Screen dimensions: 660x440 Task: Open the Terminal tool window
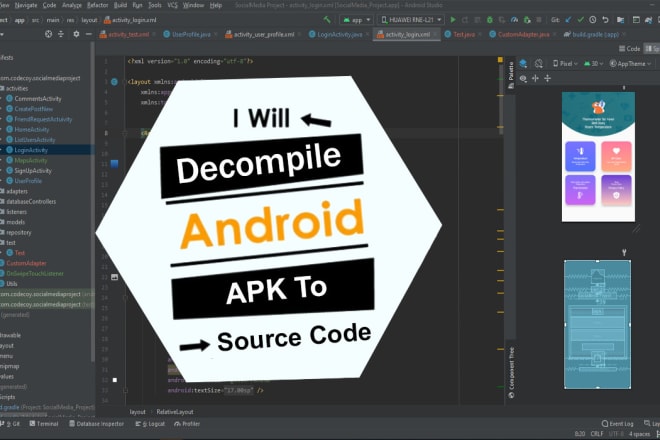point(44,424)
